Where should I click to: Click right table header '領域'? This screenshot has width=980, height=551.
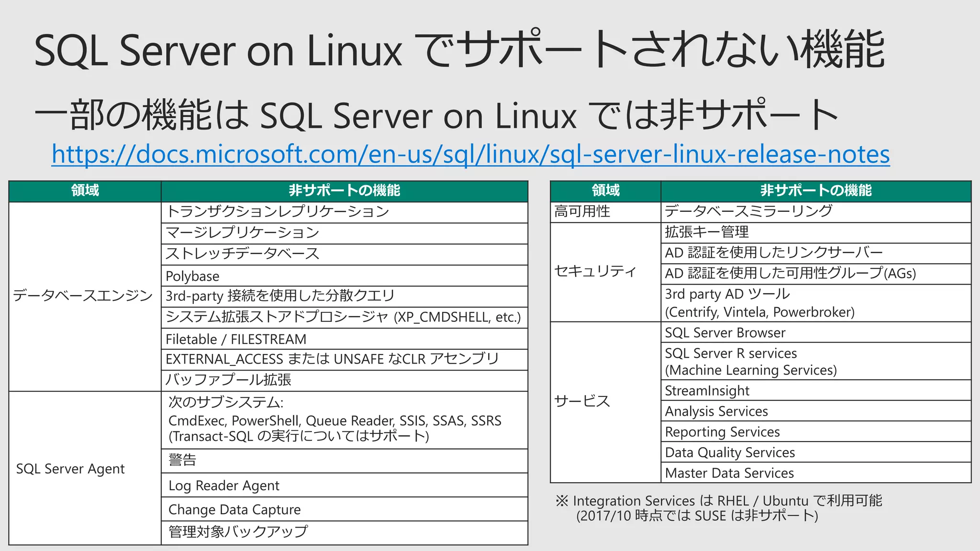click(x=606, y=191)
